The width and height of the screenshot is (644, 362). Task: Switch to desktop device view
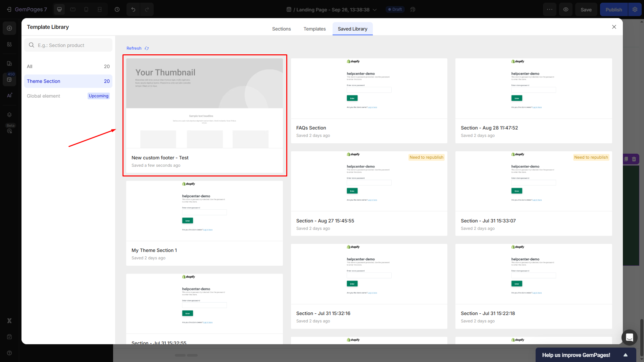(59, 9)
